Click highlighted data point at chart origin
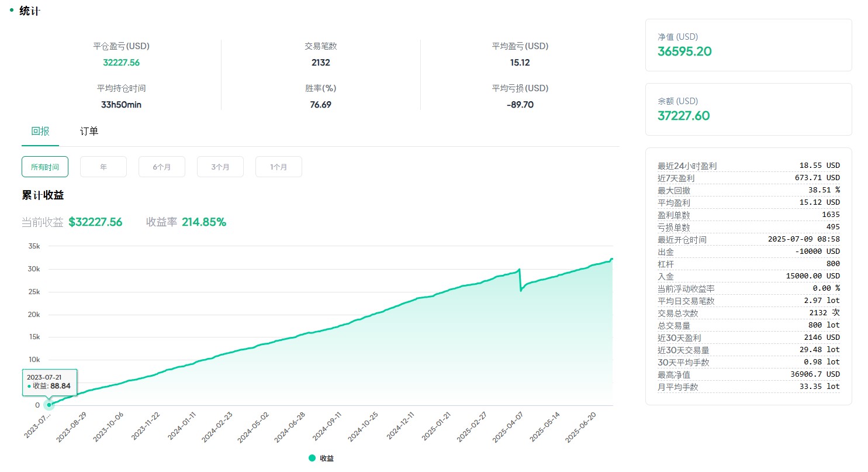 pyautogui.click(x=49, y=405)
